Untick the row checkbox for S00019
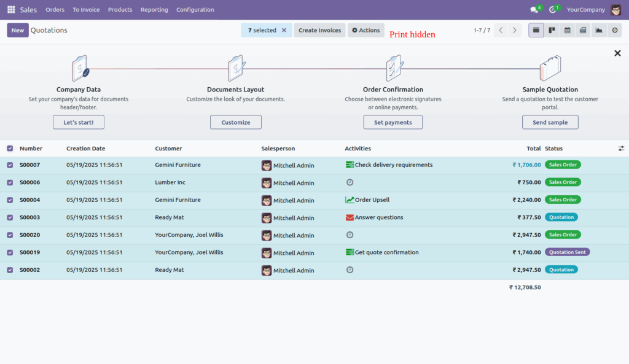Viewport: 629px width, 364px height. click(x=10, y=252)
